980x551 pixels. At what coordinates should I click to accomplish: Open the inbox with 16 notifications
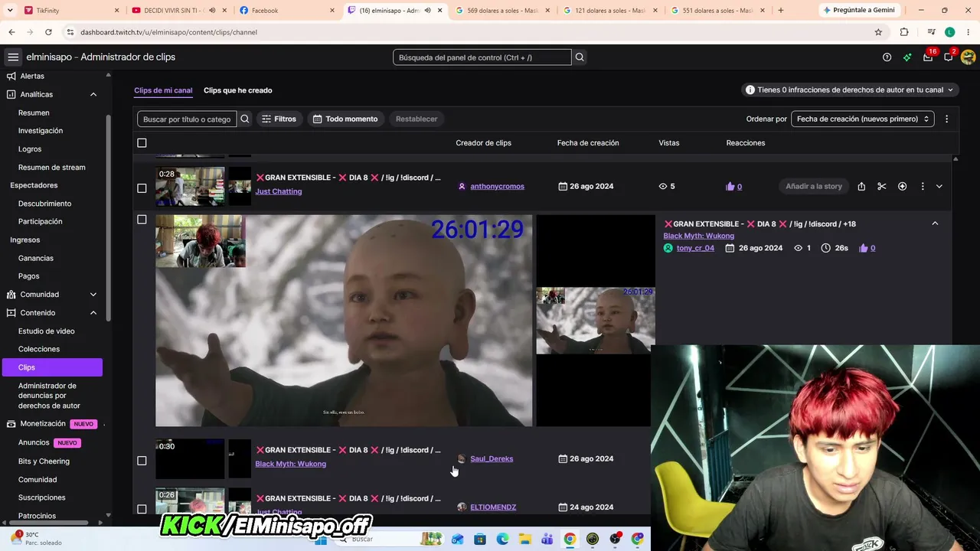point(928,57)
